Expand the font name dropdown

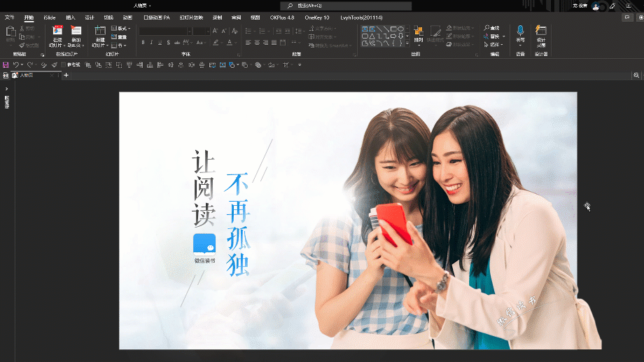189,32
